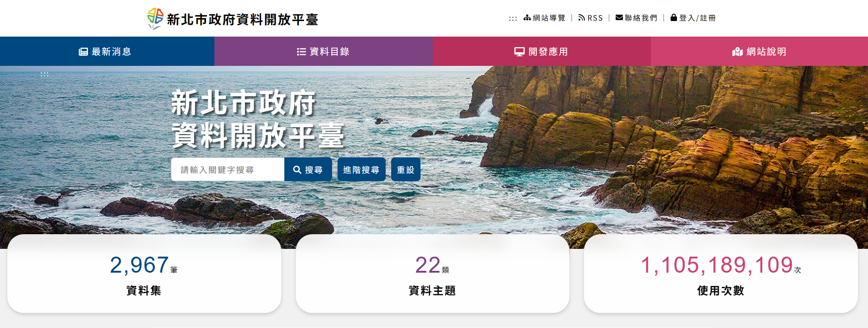Click the envelope icon for 聯絡我們

click(x=619, y=18)
